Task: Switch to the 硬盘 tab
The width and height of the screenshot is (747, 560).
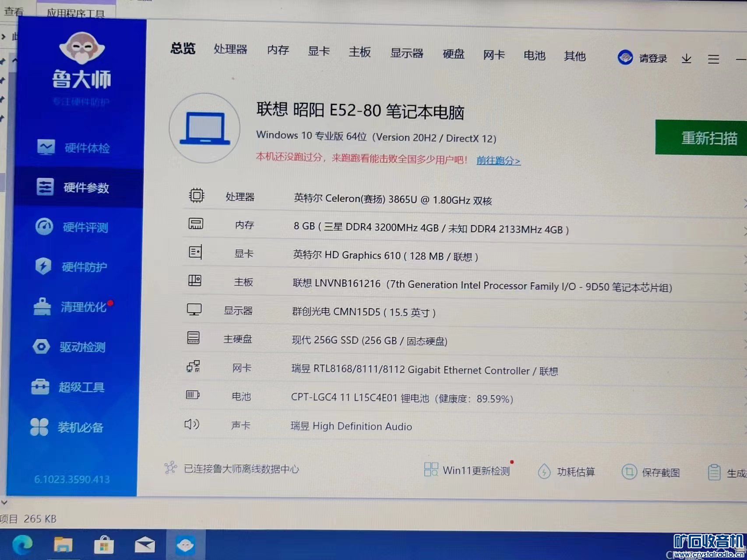Action: 454,54
